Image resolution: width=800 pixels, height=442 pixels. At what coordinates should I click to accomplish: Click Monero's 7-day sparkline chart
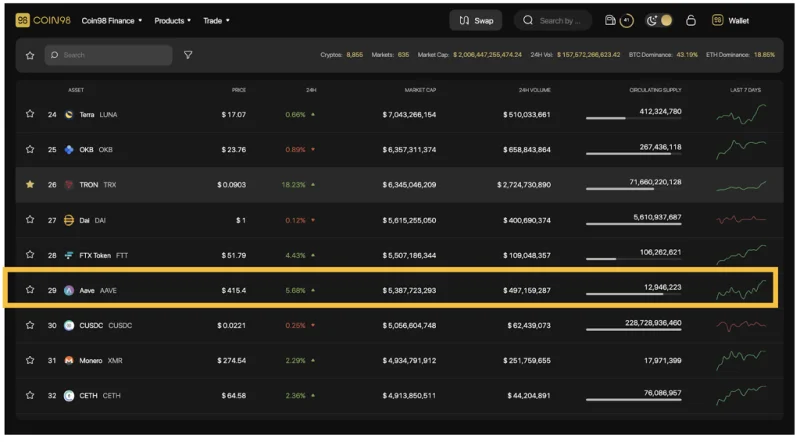[x=741, y=360]
